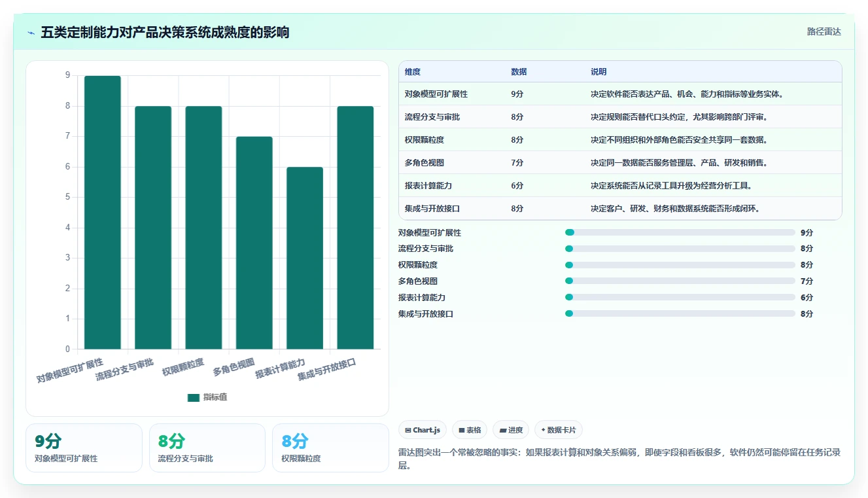The width and height of the screenshot is (868, 498).
Task: Select the 报表计算能力 bar in chart
Action: click(x=305, y=258)
